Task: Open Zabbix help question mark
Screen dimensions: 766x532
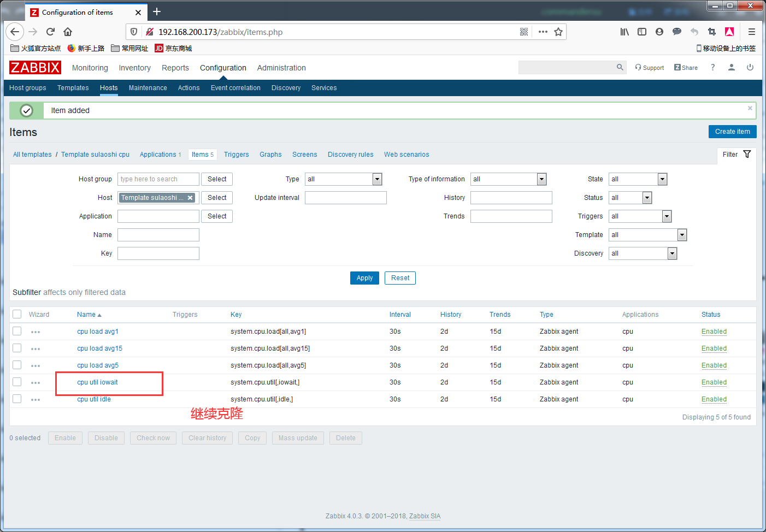Action: [712, 67]
